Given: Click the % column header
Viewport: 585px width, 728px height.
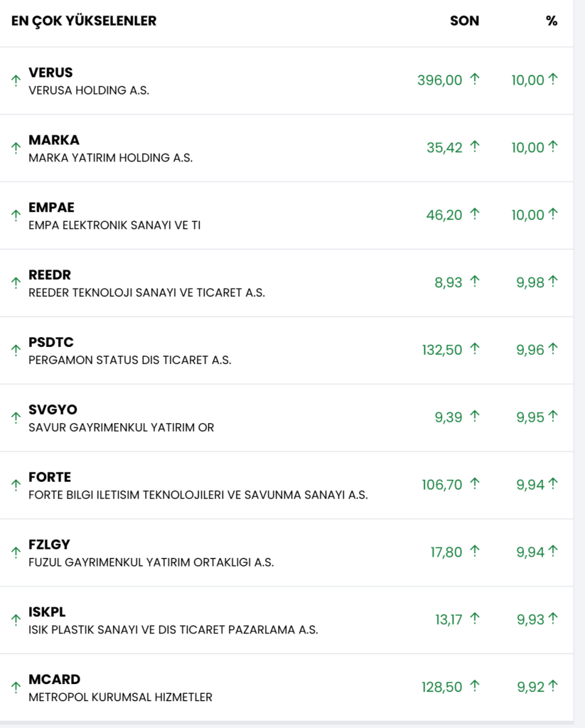Looking at the screenshot, I should 552,21.
